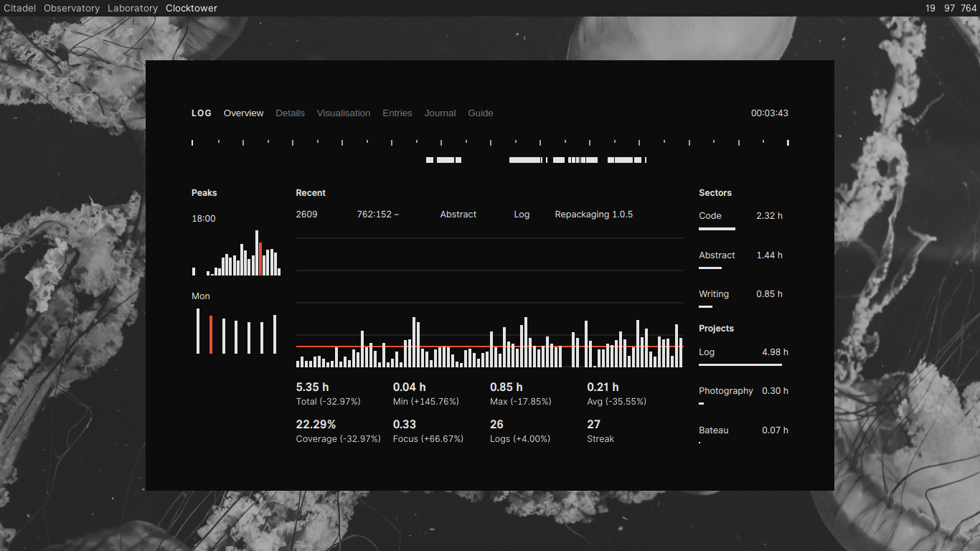Click the bold Overview tab
The image size is (980, 551).
[243, 113]
